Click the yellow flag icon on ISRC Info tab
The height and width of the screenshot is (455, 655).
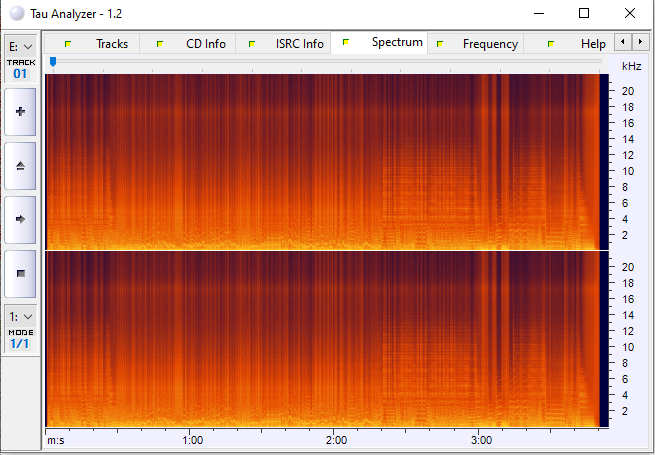(251, 44)
